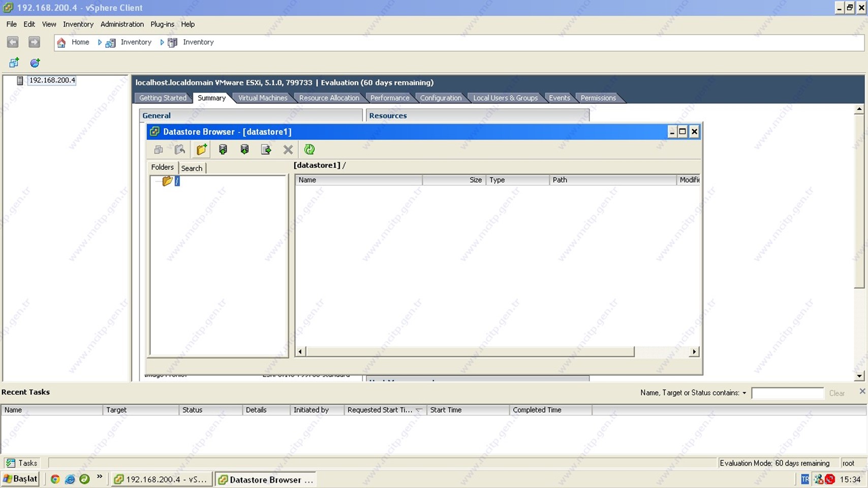
Task: Open Internet Explorer from quick launch
Action: [70, 479]
